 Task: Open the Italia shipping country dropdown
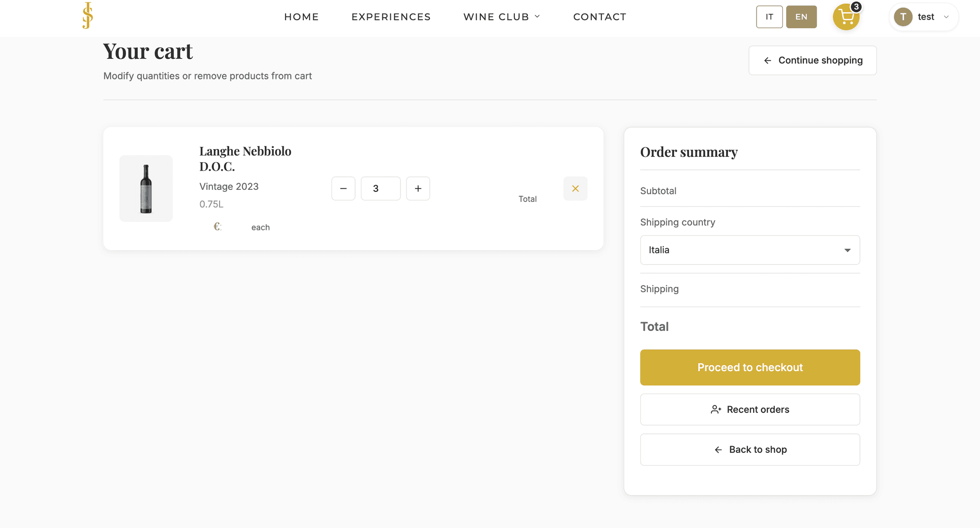point(750,250)
